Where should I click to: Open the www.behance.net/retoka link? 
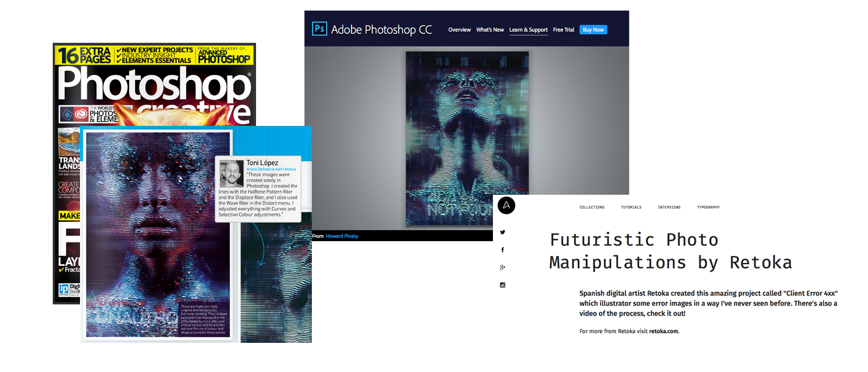271,169
